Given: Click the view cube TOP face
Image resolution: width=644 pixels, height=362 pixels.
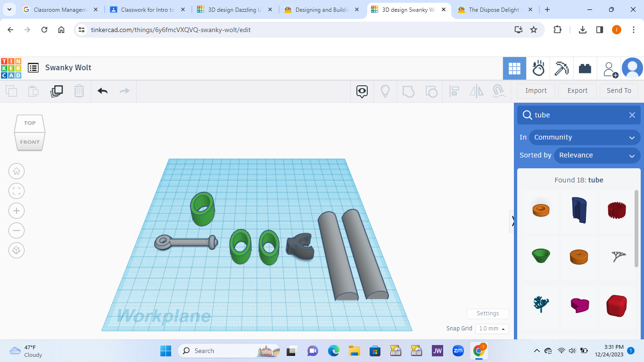Looking at the screenshot, I should [x=30, y=123].
